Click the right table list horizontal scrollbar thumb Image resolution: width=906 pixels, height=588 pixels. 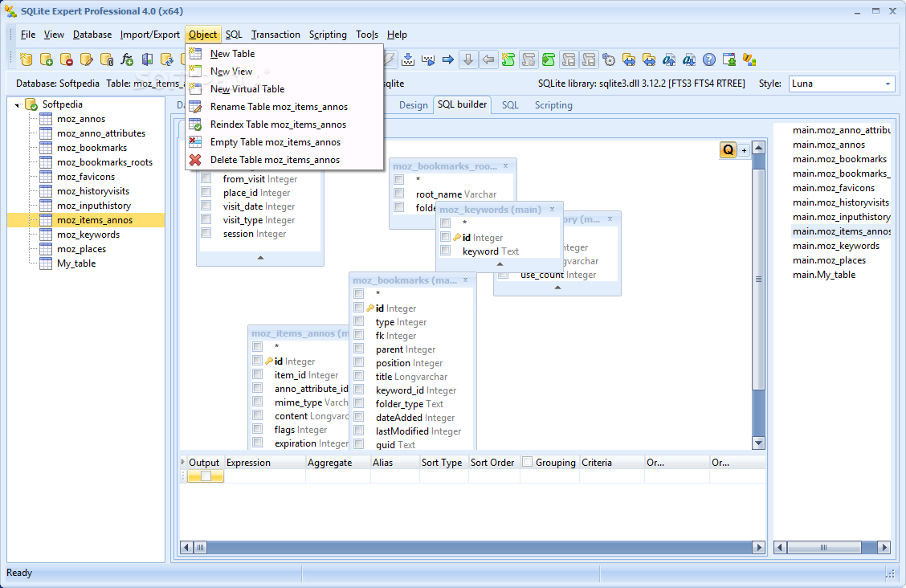coord(824,547)
